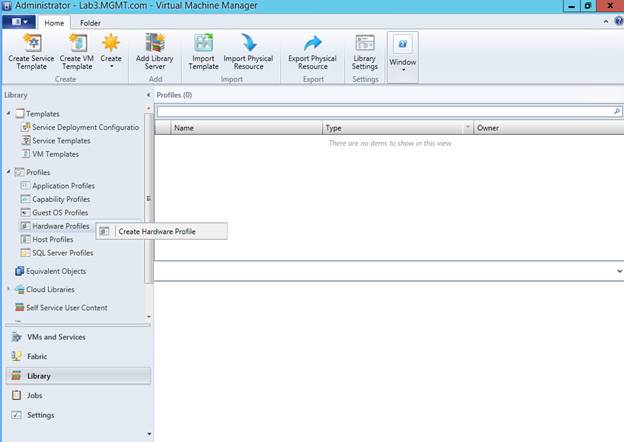Sort by the Owner column header
This screenshot has height=442, width=624.
[x=549, y=128]
